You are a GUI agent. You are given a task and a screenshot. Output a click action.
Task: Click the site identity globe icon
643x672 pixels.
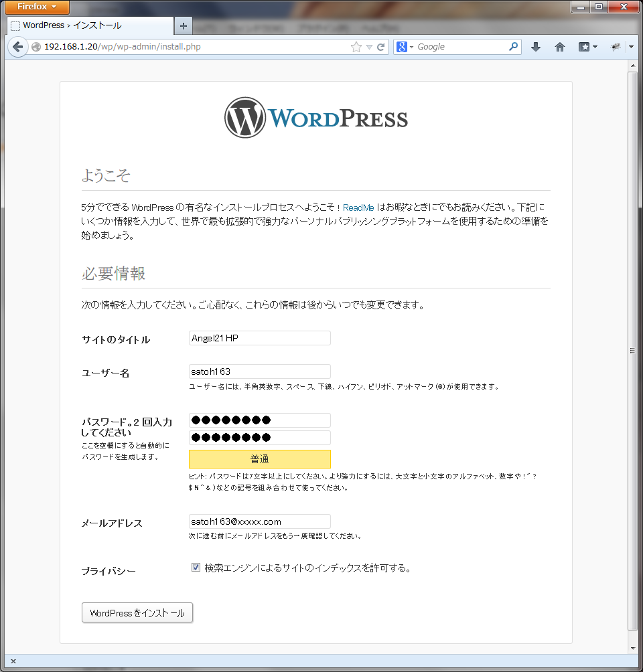[x=36, y=47]
